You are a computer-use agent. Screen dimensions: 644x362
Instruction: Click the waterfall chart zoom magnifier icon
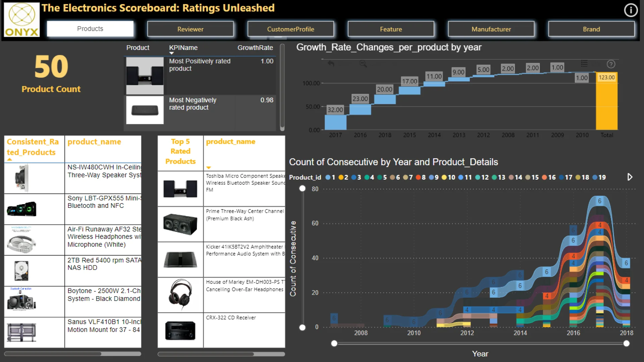click(x=363, y=64)
